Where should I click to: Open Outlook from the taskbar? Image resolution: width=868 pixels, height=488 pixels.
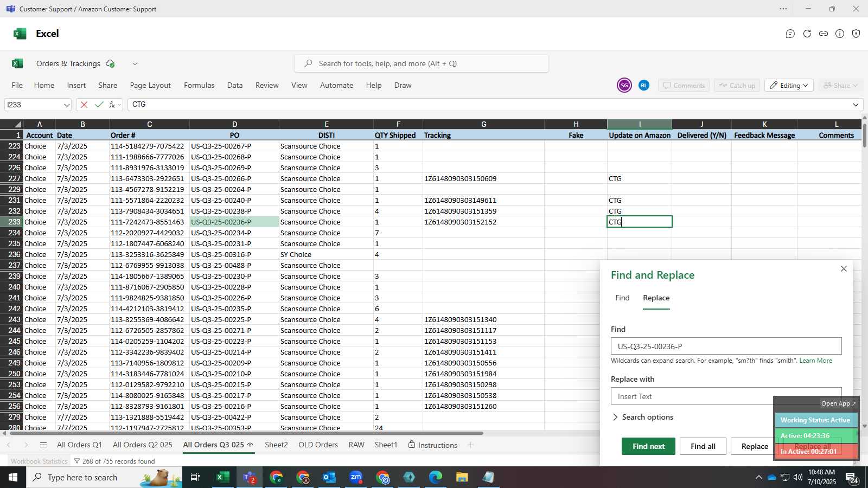click(x=329, y=477)
